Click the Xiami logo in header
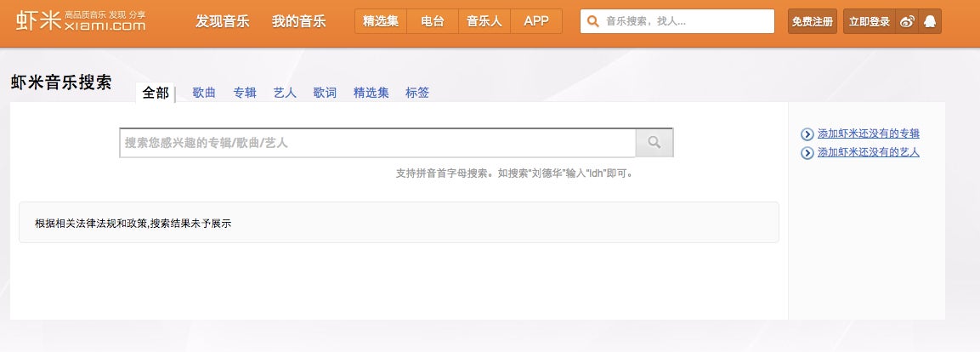Viewport: 980px width, 352px height. pyautogui.click(x=81, y=20)
